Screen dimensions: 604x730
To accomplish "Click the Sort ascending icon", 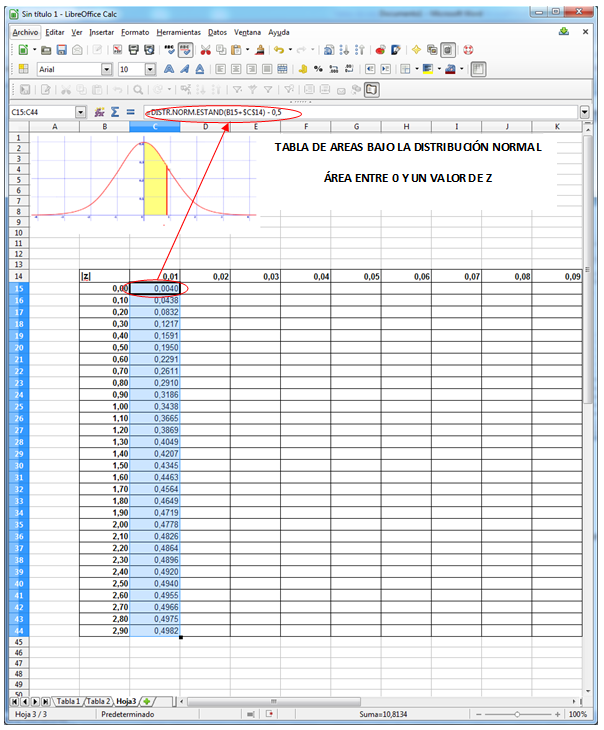I will pyautogui.click(x=345, y=49).
